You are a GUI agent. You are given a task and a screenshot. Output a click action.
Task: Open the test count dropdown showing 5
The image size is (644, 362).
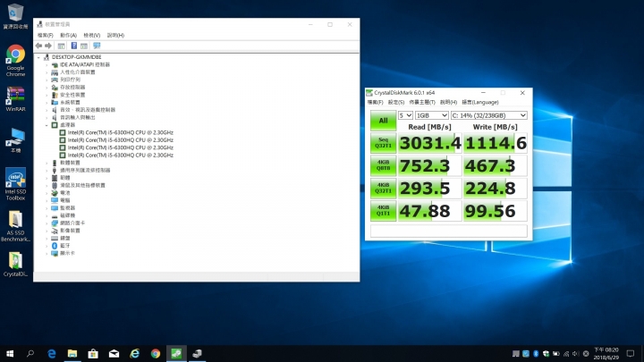405,115
